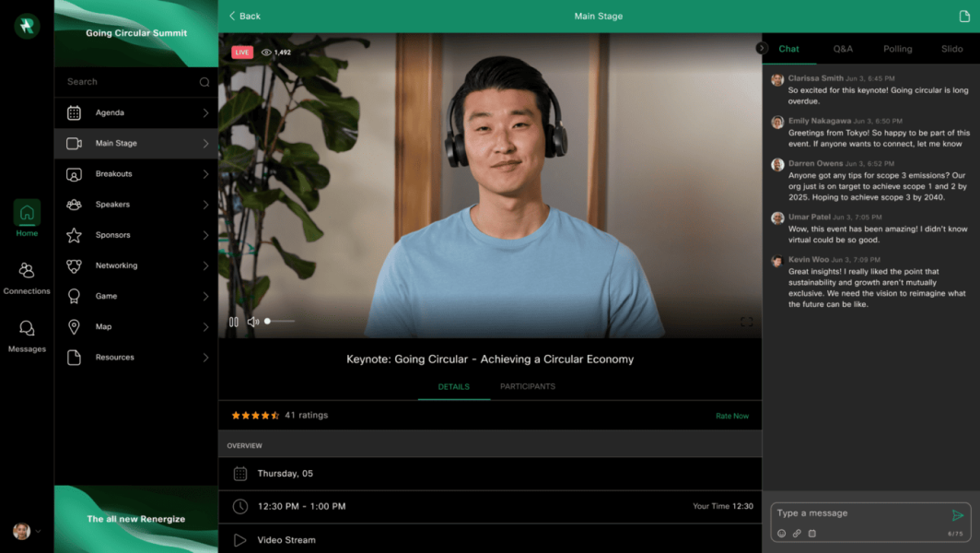Collapse the chat panel with arrow toggle
The width and height of the screenshot is (980, 553).
point(762,48)
